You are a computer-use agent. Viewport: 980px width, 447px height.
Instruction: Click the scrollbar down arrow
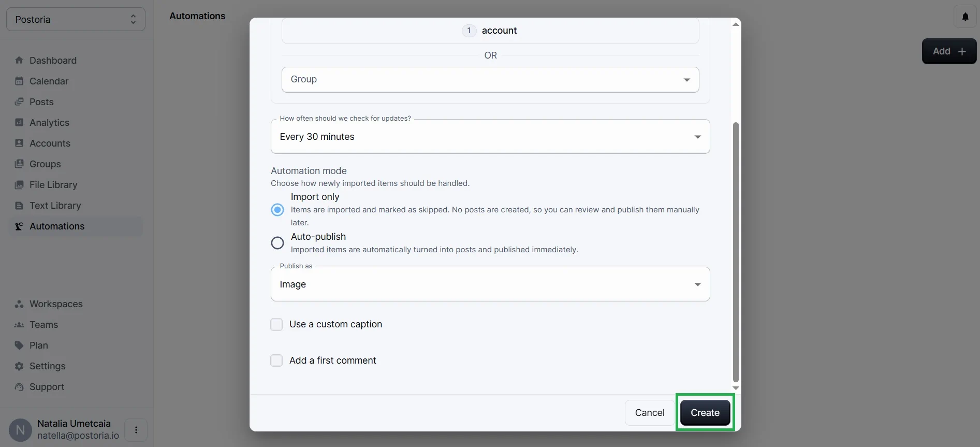[736, 388]
